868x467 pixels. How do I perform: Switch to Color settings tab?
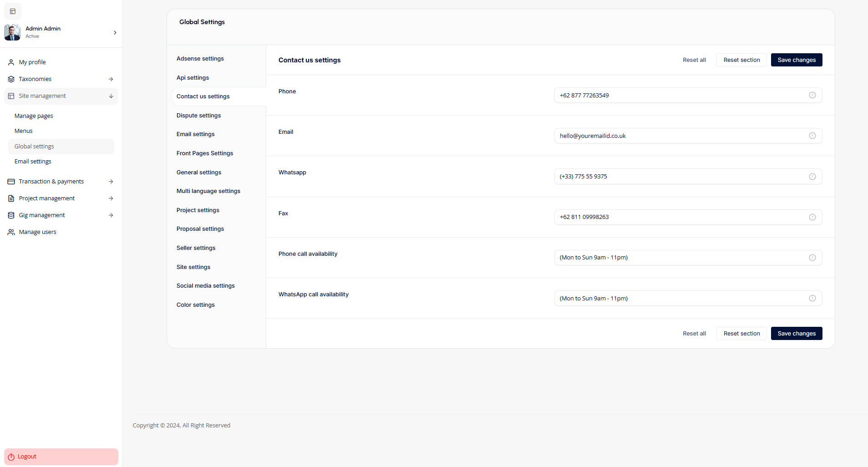click(x=195, y=305)
